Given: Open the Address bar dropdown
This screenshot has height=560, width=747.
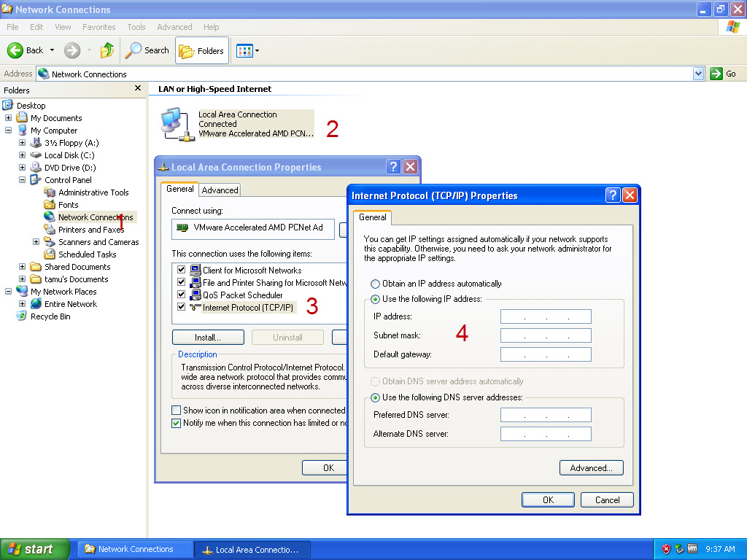Looking at the screenshot, I should (698, 74).
